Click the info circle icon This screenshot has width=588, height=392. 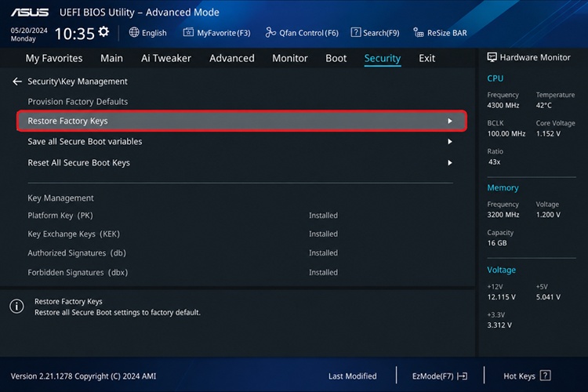point(16,306)
